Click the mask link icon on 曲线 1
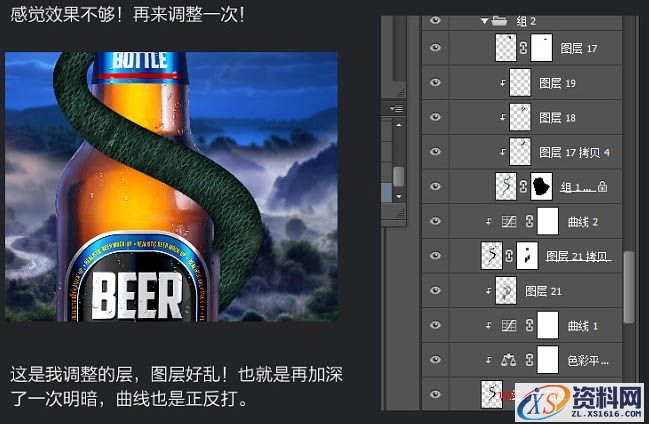 click(x=529, y=325)
